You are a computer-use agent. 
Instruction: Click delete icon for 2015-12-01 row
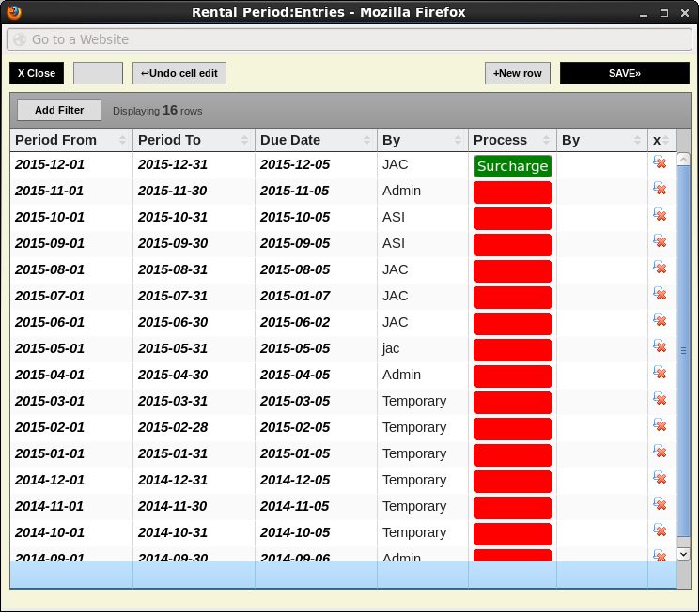point(660,163)
